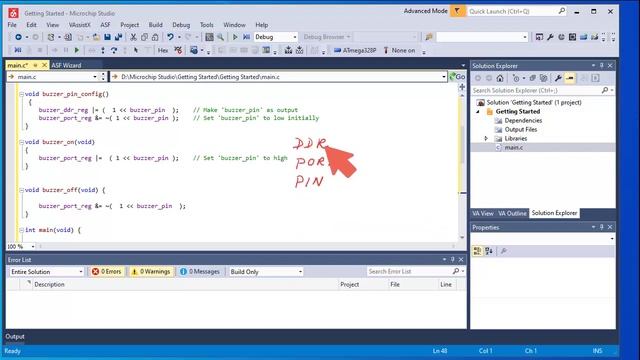Collapse the Getting Started project node
Viewport: 640px width, 360px height.
point(478,111)
